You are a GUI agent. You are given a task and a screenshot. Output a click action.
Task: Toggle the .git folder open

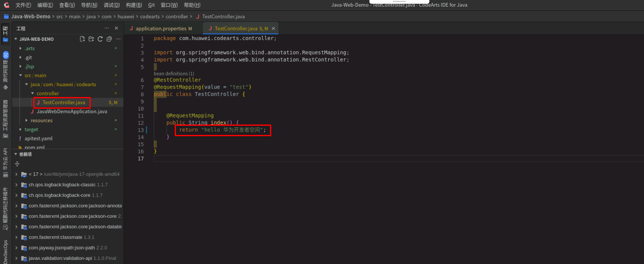tap(20, 57)
